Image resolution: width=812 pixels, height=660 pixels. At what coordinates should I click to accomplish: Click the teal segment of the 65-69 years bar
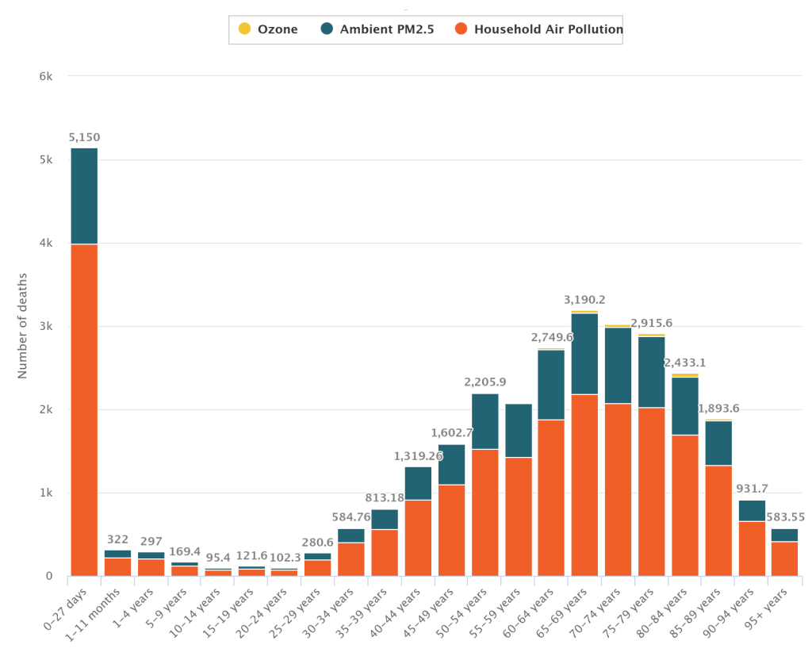tap(584, 354)
